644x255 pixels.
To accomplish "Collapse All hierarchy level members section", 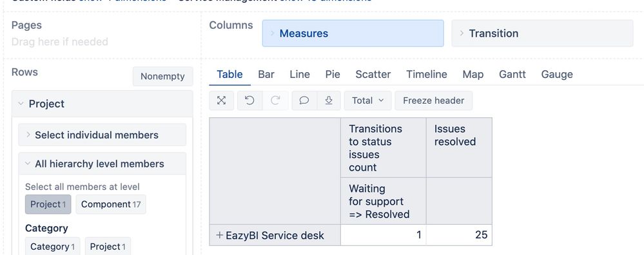I will pos(102,164).
